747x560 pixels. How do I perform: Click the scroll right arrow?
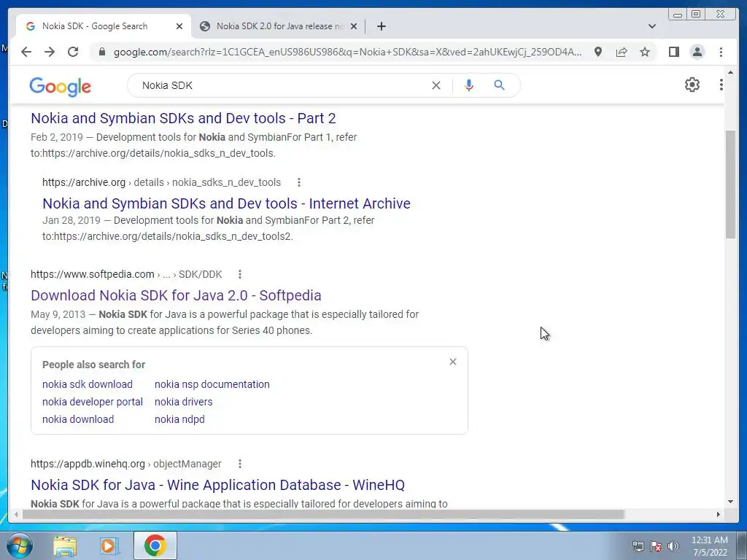point(719,514)
